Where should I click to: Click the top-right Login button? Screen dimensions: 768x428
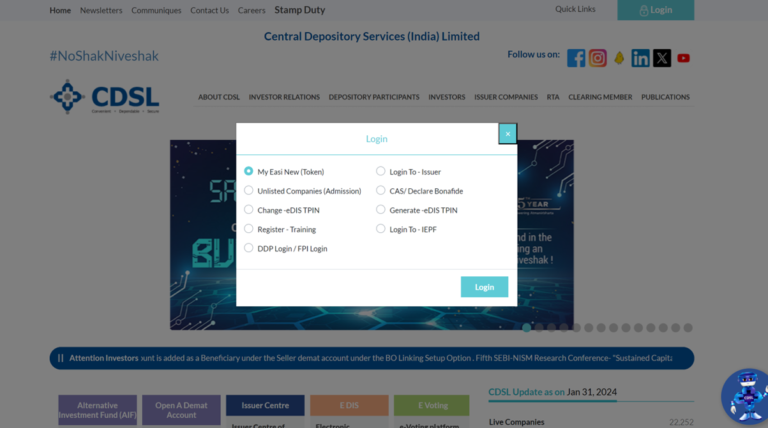655,10
